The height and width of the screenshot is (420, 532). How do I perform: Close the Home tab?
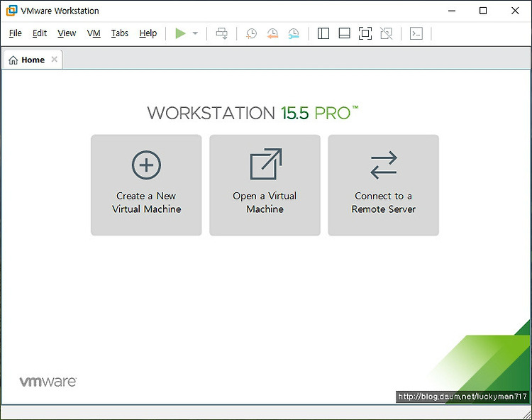click(x=55, y=60)
